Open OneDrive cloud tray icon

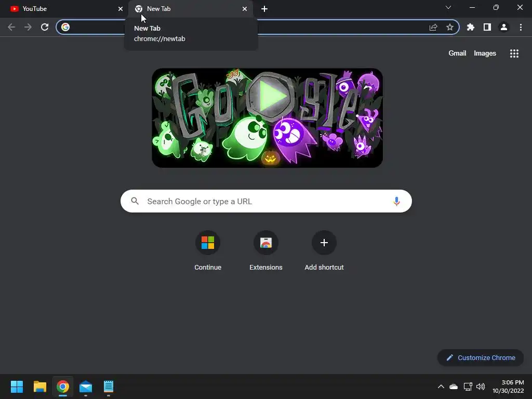pyautogui.click(x=454, y=387)
